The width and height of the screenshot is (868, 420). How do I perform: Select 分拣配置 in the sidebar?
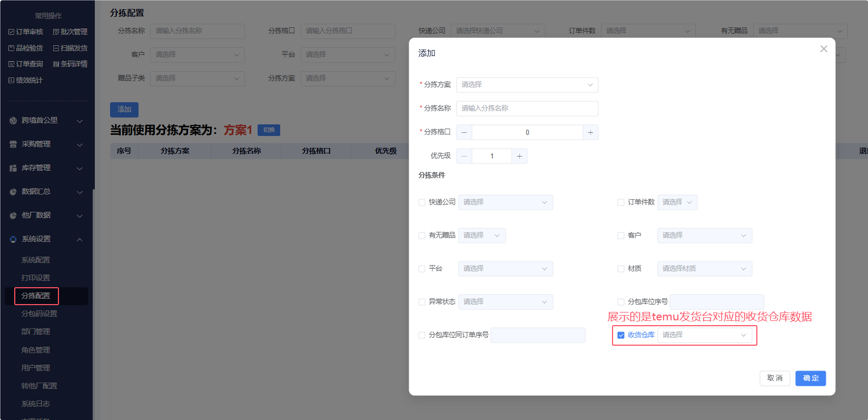click(x=36, y=296)
